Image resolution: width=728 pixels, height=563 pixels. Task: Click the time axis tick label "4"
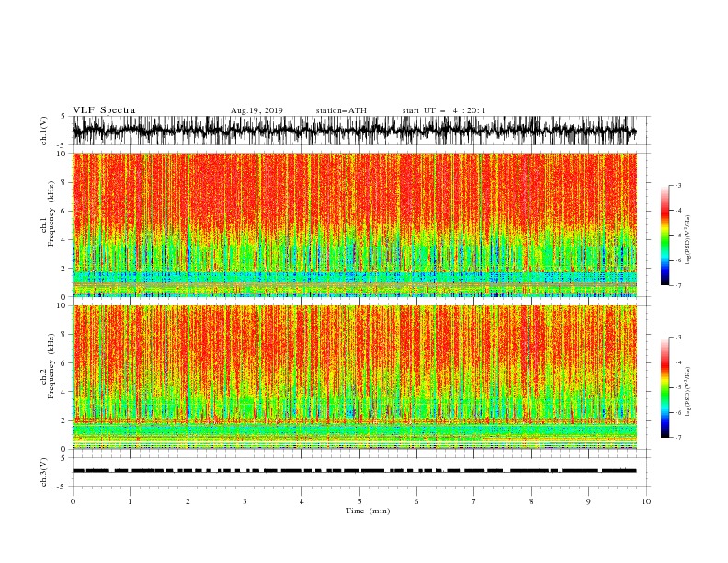tap(301, 501)
